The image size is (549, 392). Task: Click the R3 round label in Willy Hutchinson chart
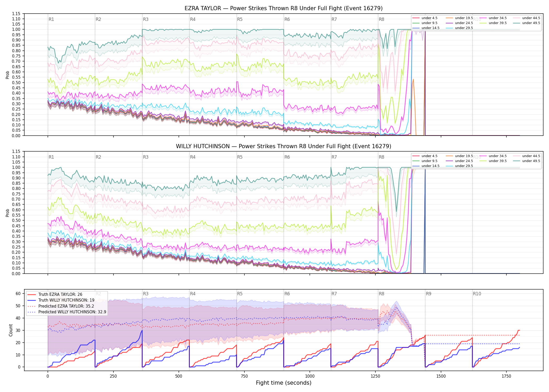(146, 157)
